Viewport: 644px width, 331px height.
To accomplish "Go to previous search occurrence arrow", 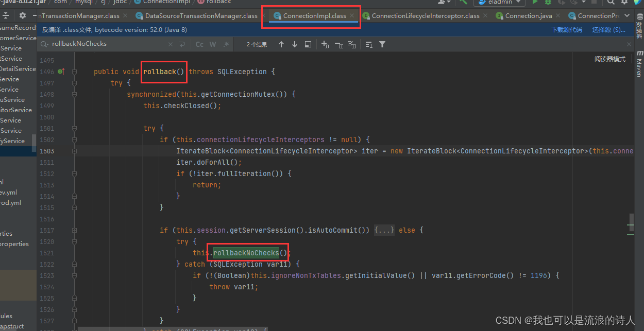I will (281, 44).
